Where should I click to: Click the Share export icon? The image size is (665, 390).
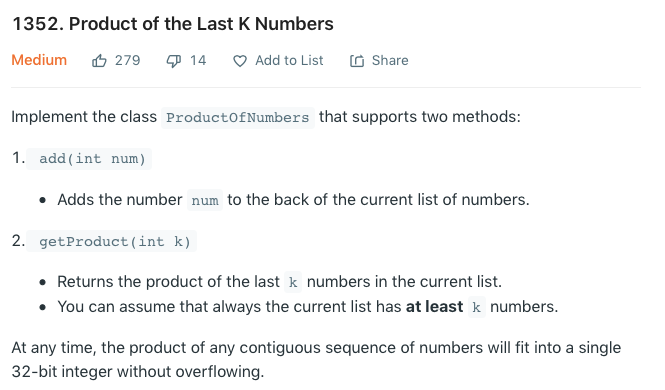point(357,61)
